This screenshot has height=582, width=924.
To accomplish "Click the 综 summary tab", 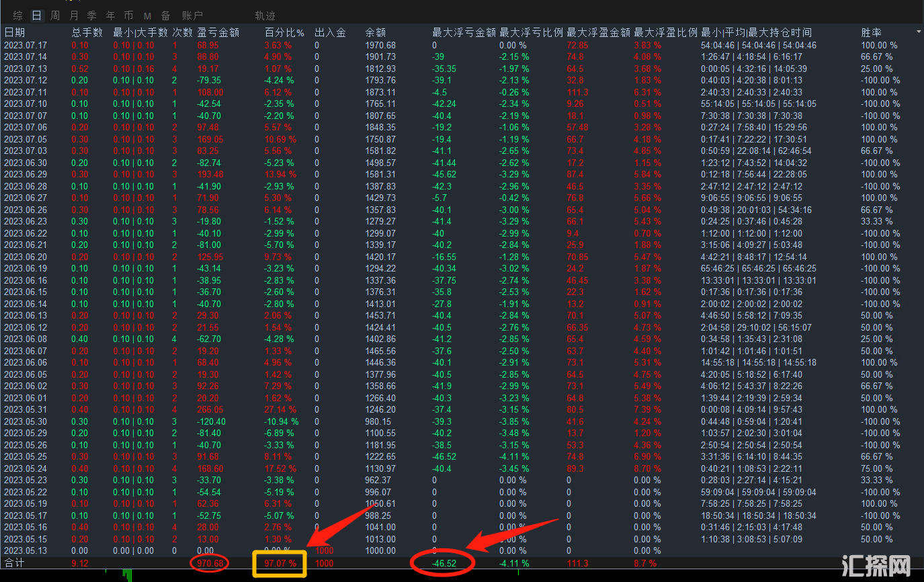I will 18,15.
